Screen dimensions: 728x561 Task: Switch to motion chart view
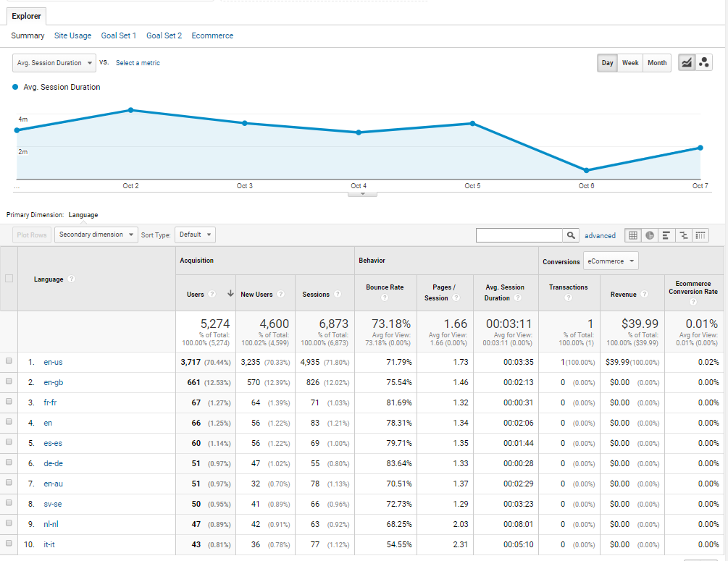click(703, 63)
